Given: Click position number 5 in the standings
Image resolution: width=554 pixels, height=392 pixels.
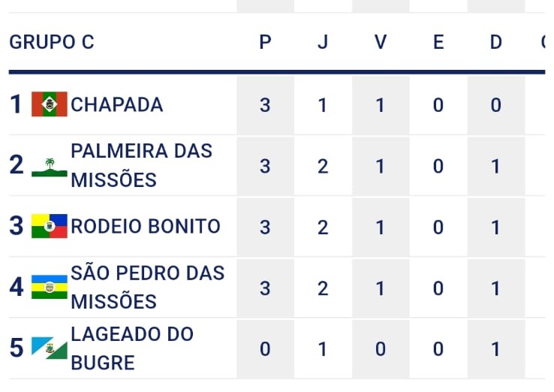Looking at the screenshot, I should pos(17,348).
